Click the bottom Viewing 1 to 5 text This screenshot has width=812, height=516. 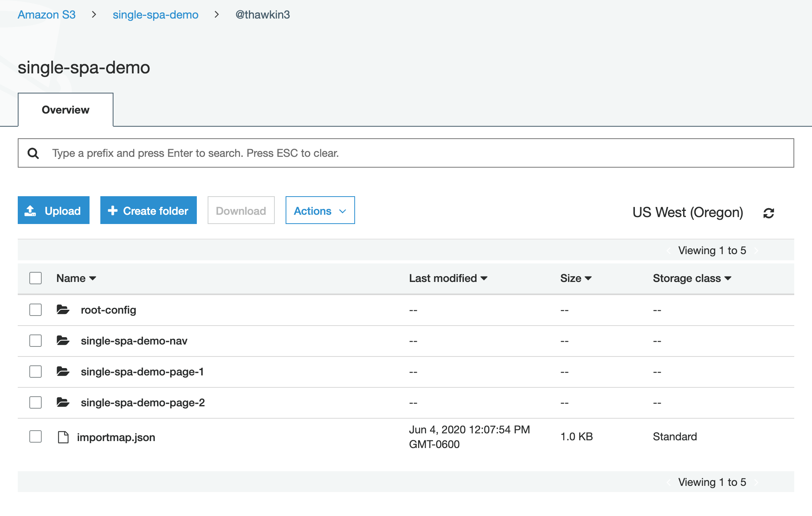tap(712, 482)
